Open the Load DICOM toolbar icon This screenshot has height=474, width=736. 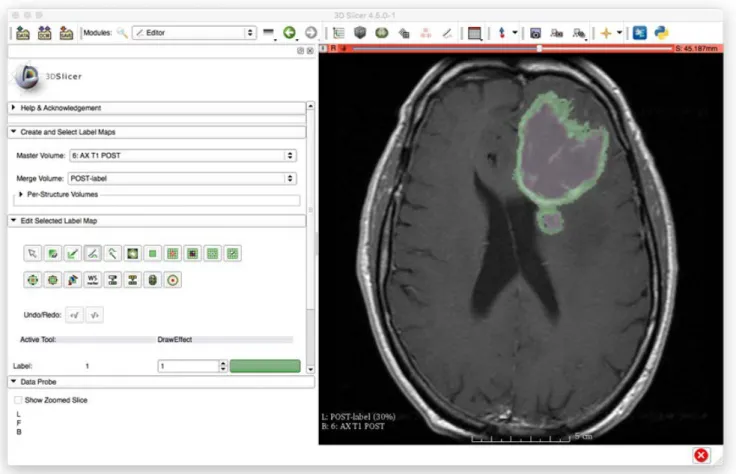tap(45, 33)
